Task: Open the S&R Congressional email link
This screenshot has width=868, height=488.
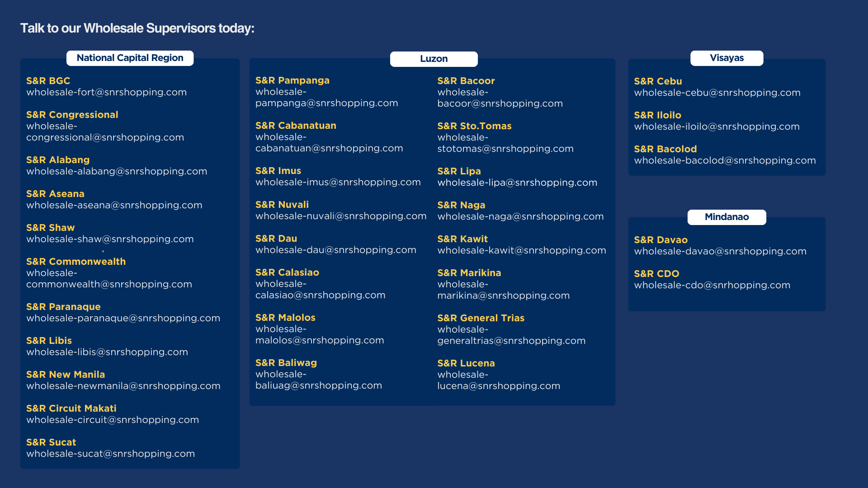Action: [105, 137]
